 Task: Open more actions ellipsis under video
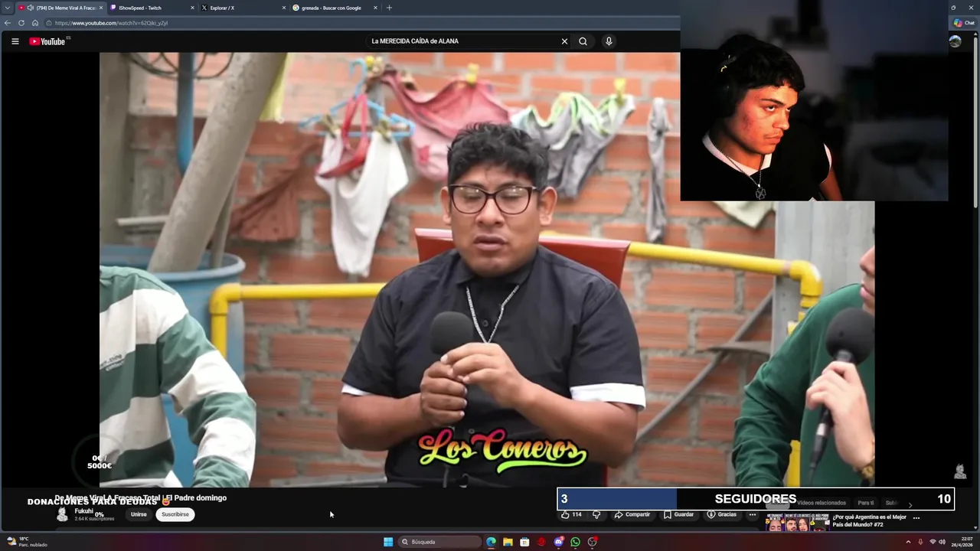[x=753, y=514]
